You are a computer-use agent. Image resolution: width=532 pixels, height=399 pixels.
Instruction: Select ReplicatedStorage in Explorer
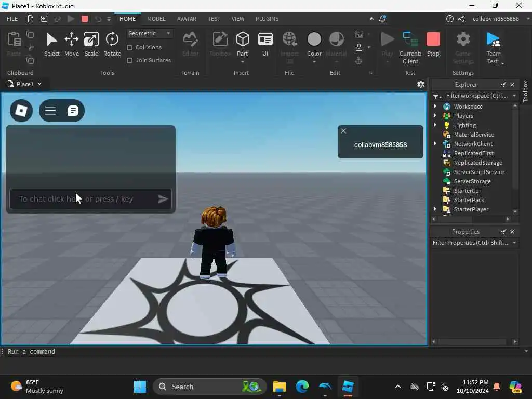tap(478, 163)
